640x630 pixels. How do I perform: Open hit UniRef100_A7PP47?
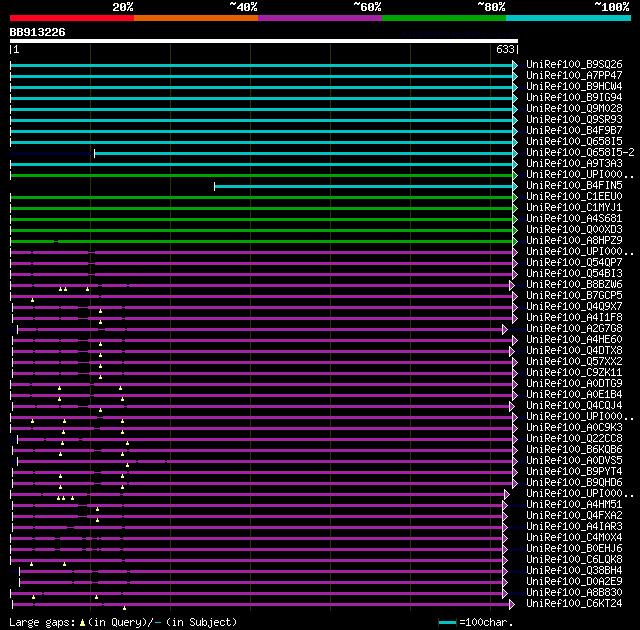(574, 75)
